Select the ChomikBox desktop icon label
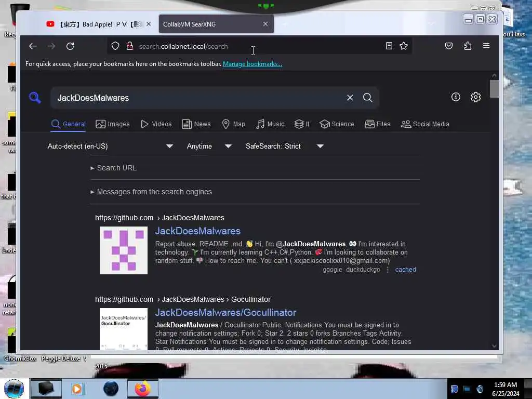 tap(20, 358)
